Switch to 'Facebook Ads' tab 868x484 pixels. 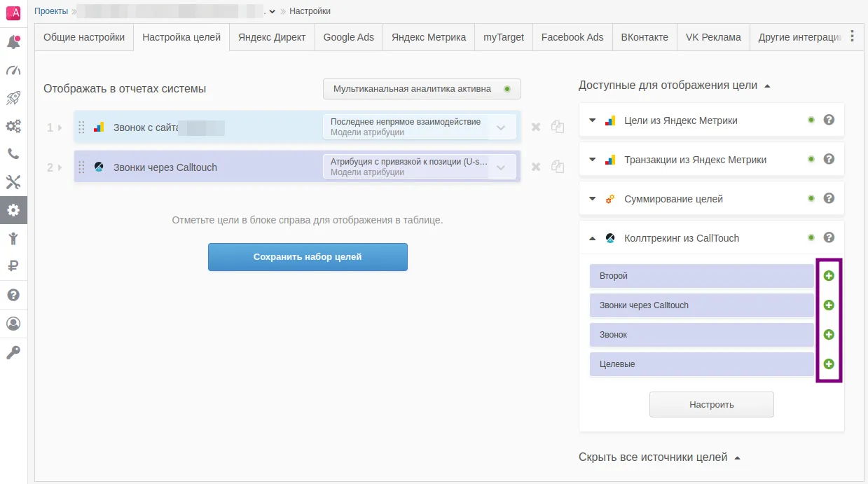coord(572,37)
